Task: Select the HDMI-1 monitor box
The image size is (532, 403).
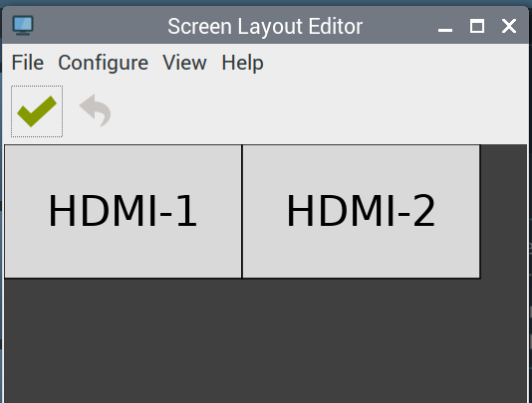Action: click(123, 212)
